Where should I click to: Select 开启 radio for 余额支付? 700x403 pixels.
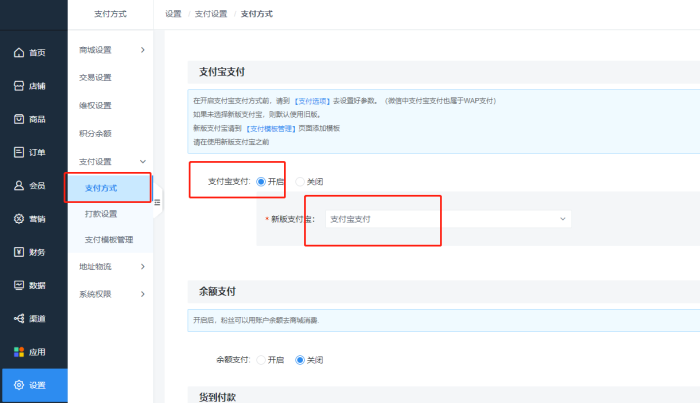pos(261,360)
